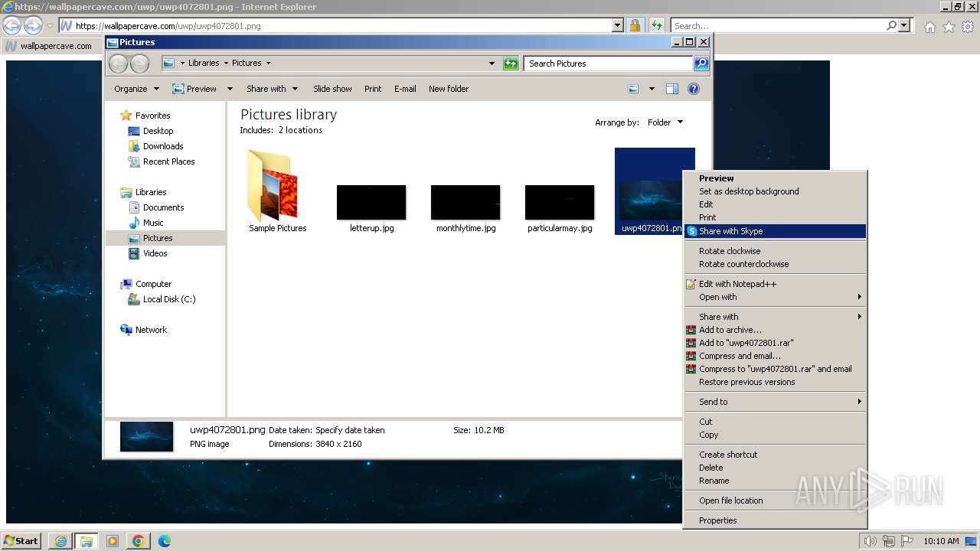This screenshot has width=980, height=551.
Task: Click IE search magnifier icon
Action: pos(891,25)
